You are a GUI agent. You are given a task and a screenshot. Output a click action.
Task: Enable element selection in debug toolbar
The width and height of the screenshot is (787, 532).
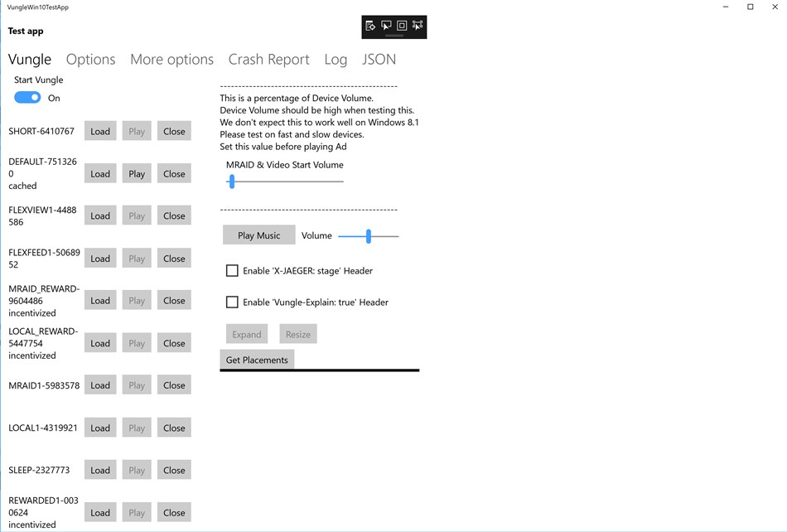point(386,26)
